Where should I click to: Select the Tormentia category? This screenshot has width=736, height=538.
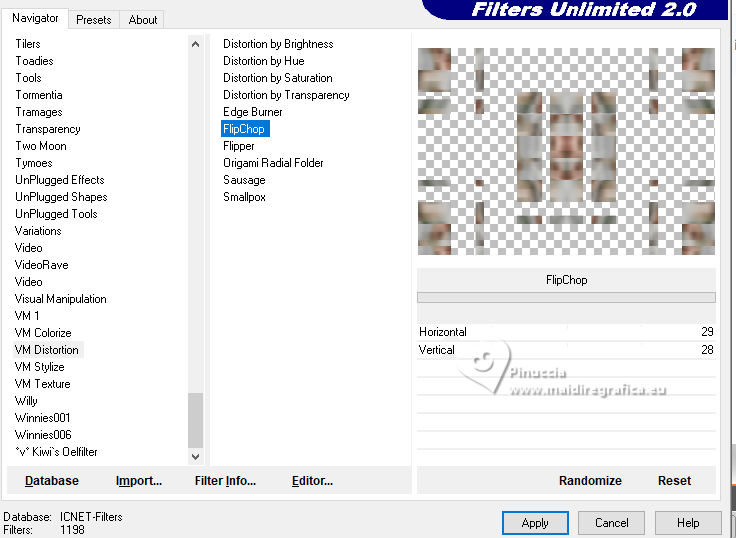pos(38,95)
